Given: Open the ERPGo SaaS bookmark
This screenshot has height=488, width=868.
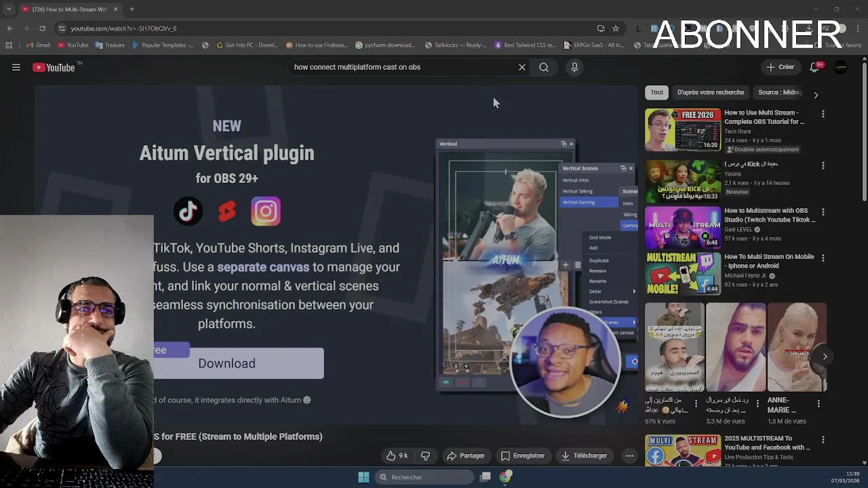Looking at the screenshot, I should tap(594, 45).
